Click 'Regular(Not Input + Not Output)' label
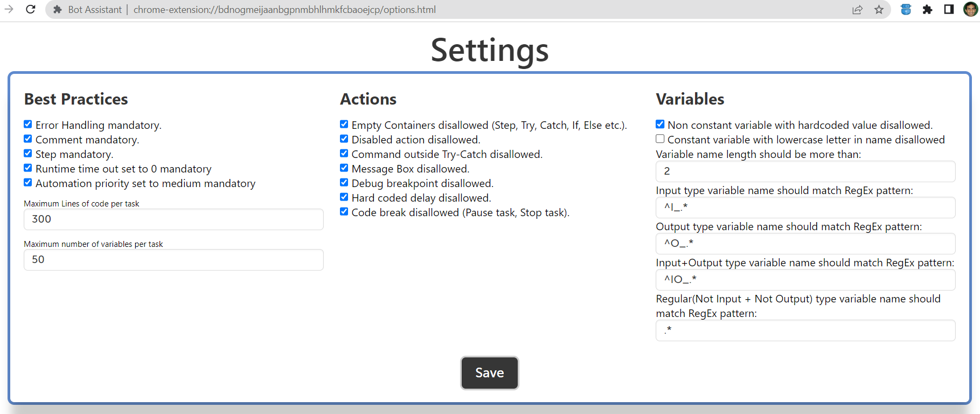Viewport: 980px width, 414px height. pyautogui.click(x=798, y=306)
